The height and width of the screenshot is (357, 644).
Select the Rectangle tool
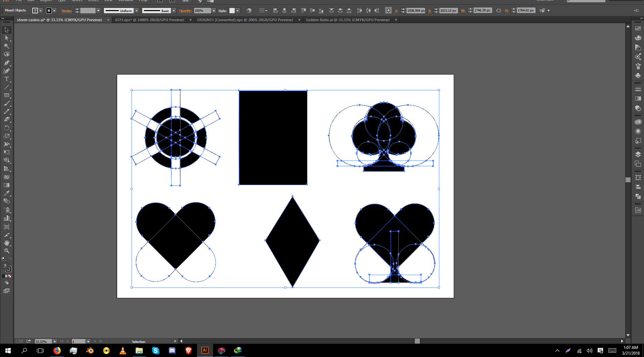point(6,95)
